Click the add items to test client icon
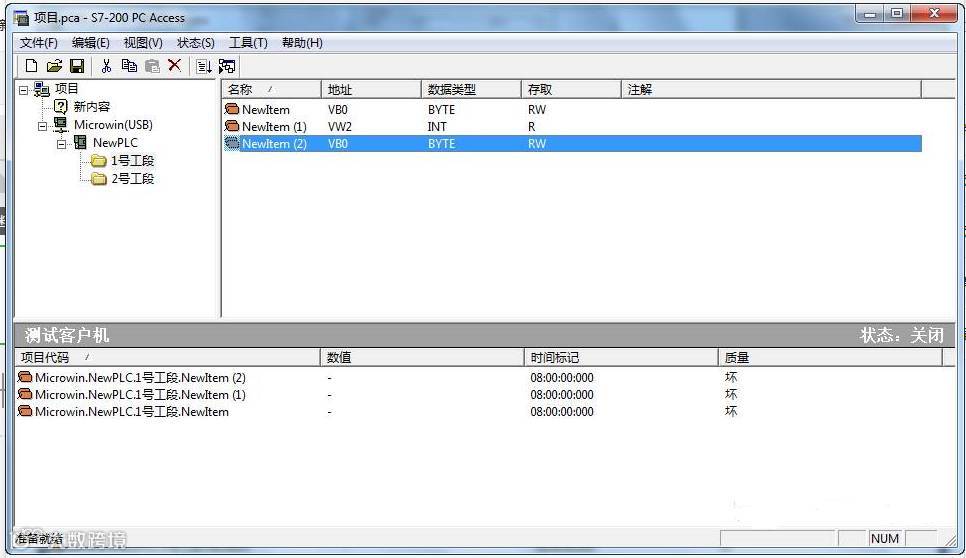 tap(204, 67)
